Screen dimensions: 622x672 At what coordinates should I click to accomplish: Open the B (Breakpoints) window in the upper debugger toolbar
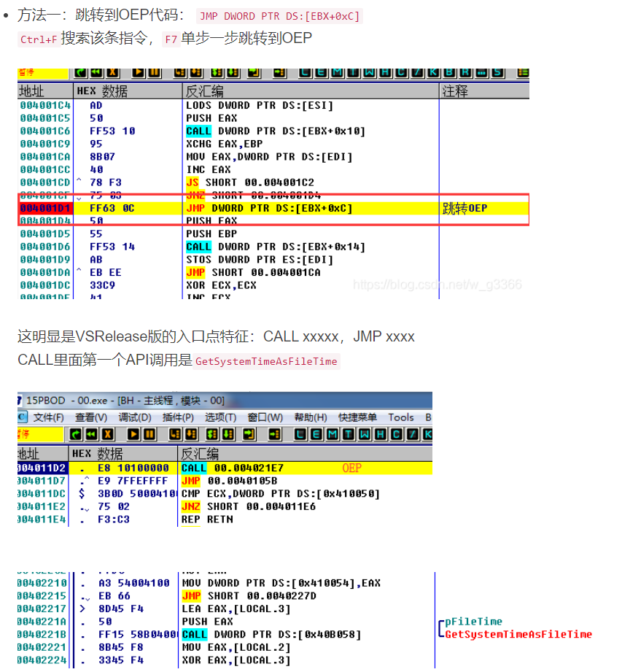[x=449, y=72]
